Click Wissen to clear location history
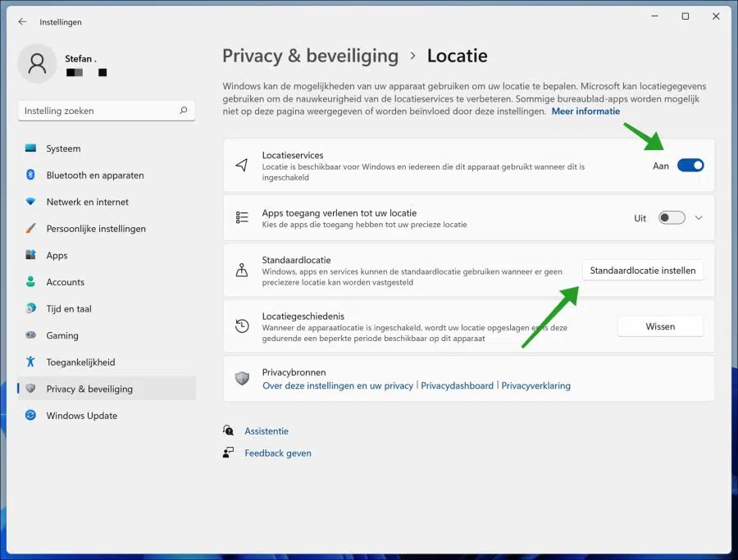 click(x=660, y=326)
